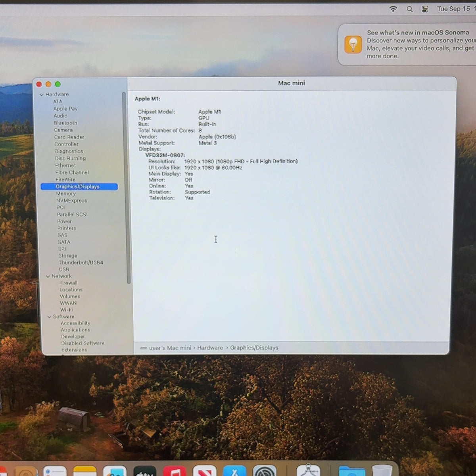The width and height of the screenshot is (476, 476).
Task: Click the sidebar vertical scrollbar
Action: pyautogui.click(x=126, y=188)
